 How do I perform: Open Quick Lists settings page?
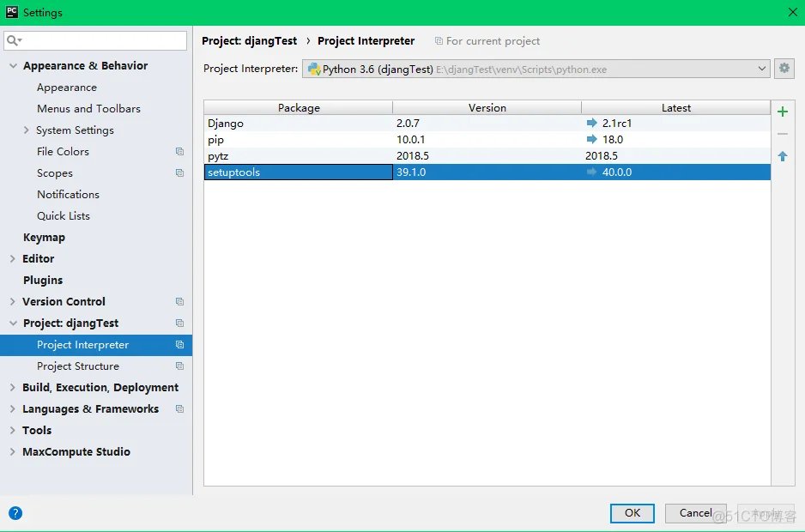click(x=64, y=215)
